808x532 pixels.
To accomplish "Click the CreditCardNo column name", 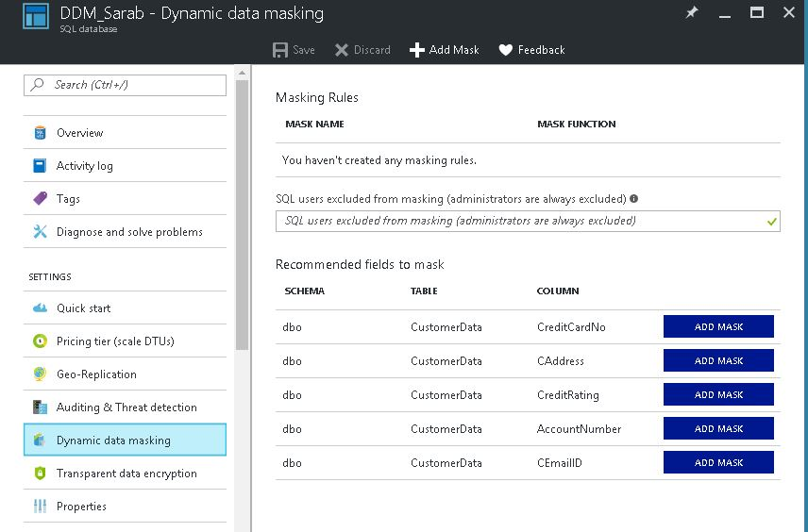I will [571, 327].
